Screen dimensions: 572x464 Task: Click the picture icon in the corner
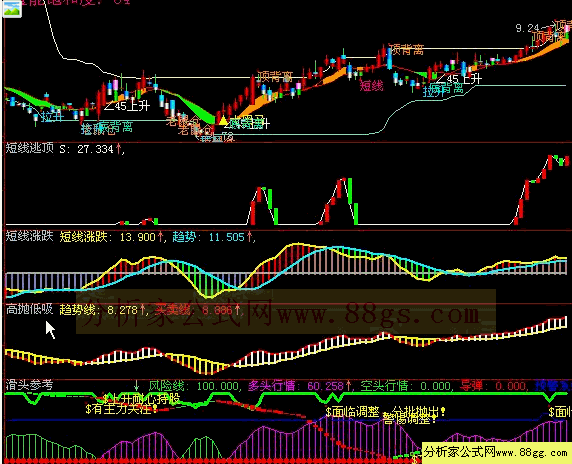tap(11, 8)
